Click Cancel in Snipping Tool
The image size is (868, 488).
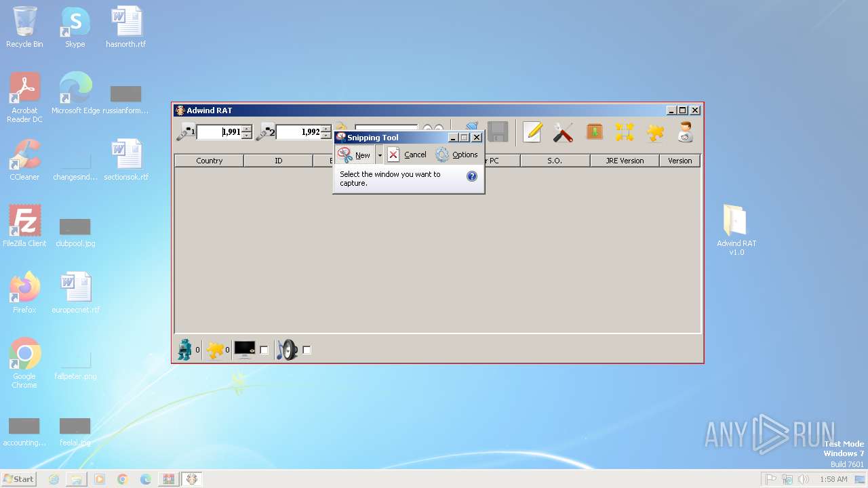tap(407, 155)
